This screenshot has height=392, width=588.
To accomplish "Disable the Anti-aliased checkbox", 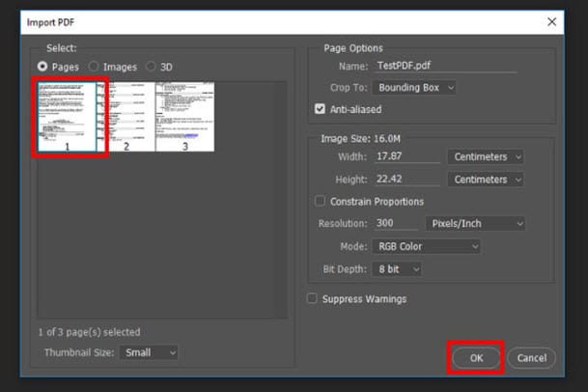I will click(320, 109).
